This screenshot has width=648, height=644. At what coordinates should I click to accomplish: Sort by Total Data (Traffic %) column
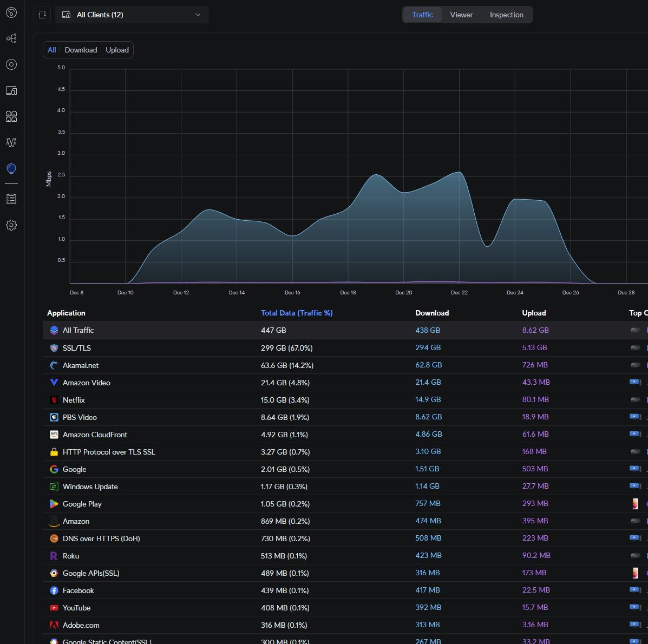(296, 313)
